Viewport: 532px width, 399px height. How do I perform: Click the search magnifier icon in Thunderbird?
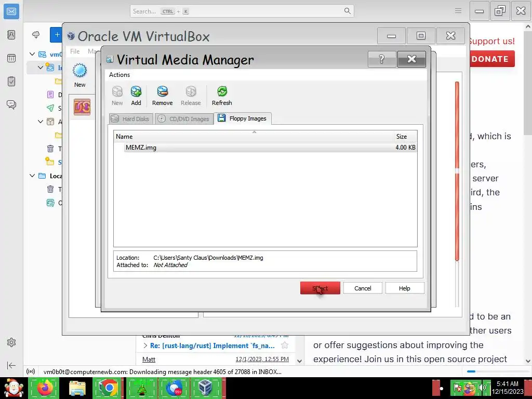347,11
